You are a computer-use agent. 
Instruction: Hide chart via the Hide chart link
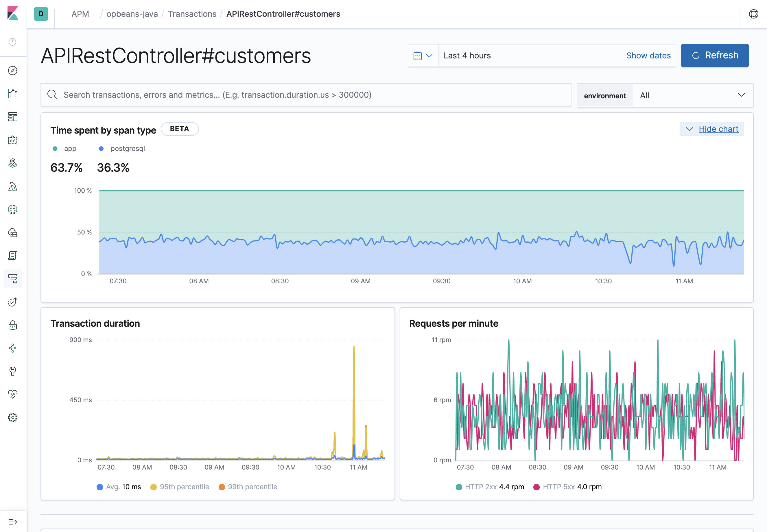[x=719, y=129]
